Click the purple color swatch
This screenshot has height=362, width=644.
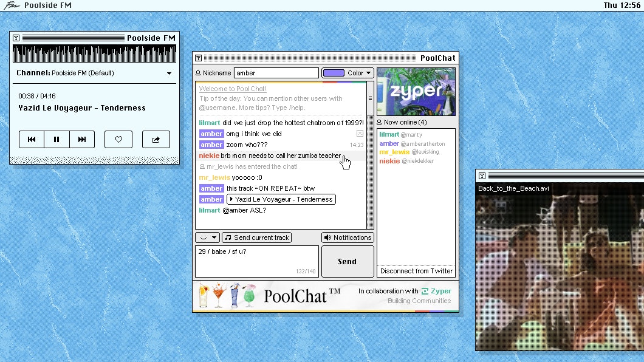click(334, 73)
